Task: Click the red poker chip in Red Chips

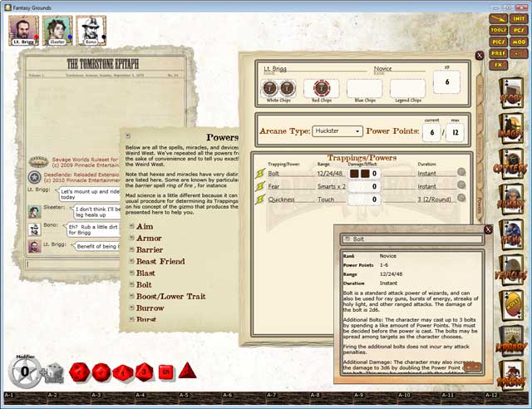Action: point(321,88)
